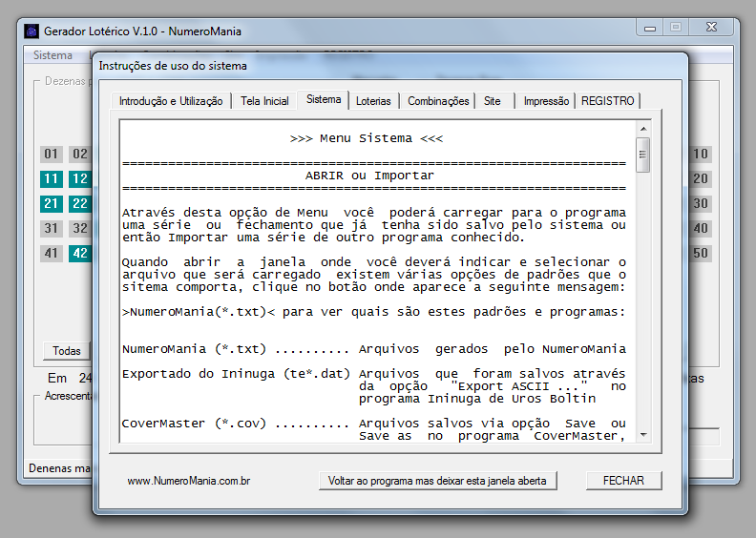The image size is (756, 538).
Task: Click scrollbar down arrow in instructions text
Action: point(643,435)
